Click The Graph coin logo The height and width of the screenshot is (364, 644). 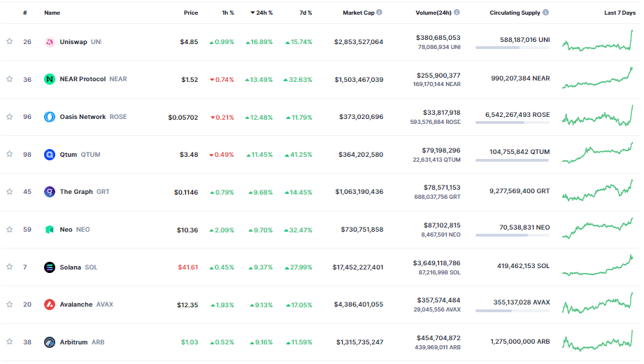pos(49,192)
